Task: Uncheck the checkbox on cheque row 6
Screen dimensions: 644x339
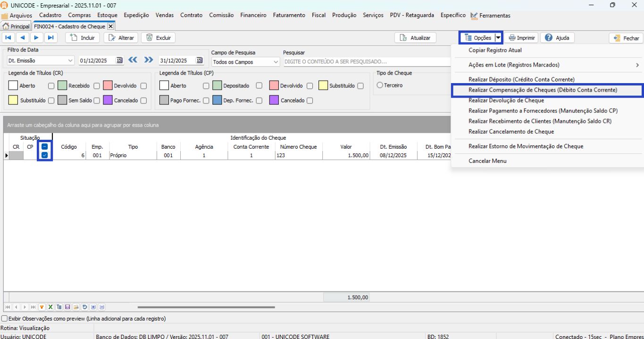Action: 44,155
